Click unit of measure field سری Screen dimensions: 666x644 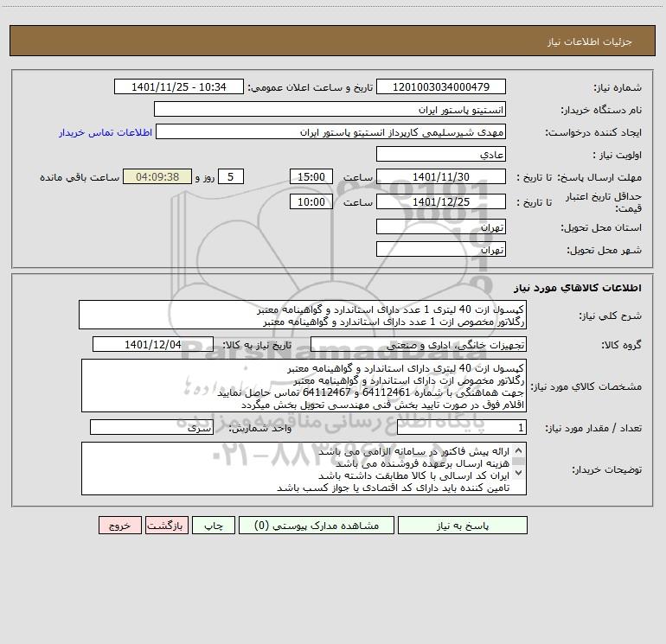pyautogui.click(x=151, y=428)
